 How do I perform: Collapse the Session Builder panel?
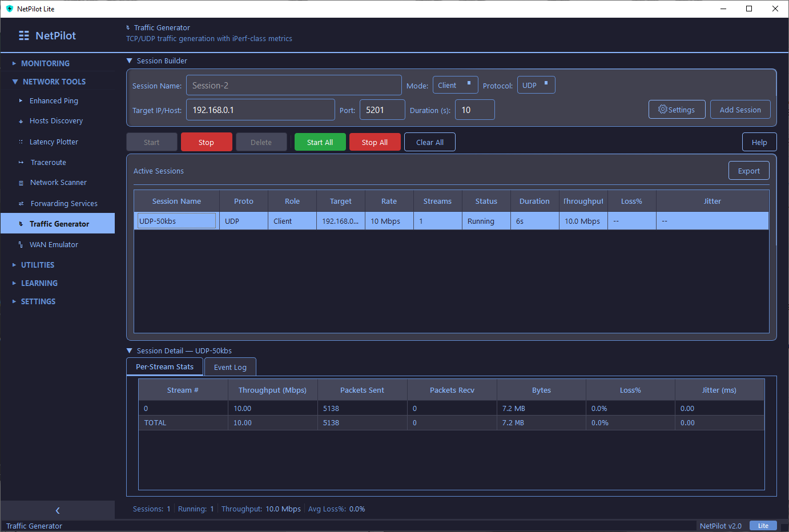[x=130, y=61]
